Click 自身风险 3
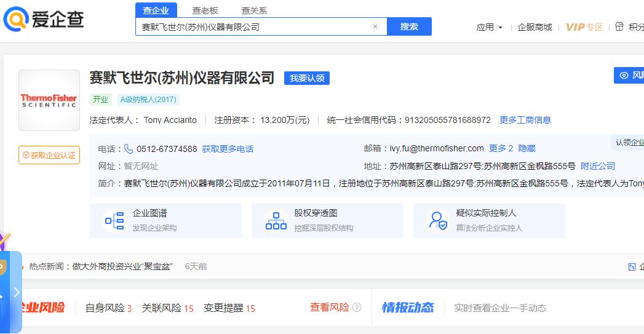The height and width of the screenshot is (334, 644). tap(108, 308)
